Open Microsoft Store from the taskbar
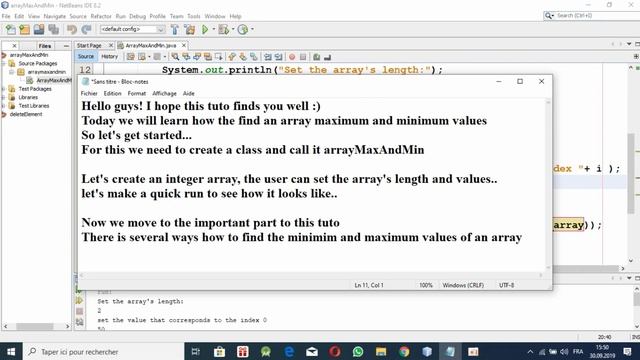This screenshot has width=640, height=360. [219, 351]
